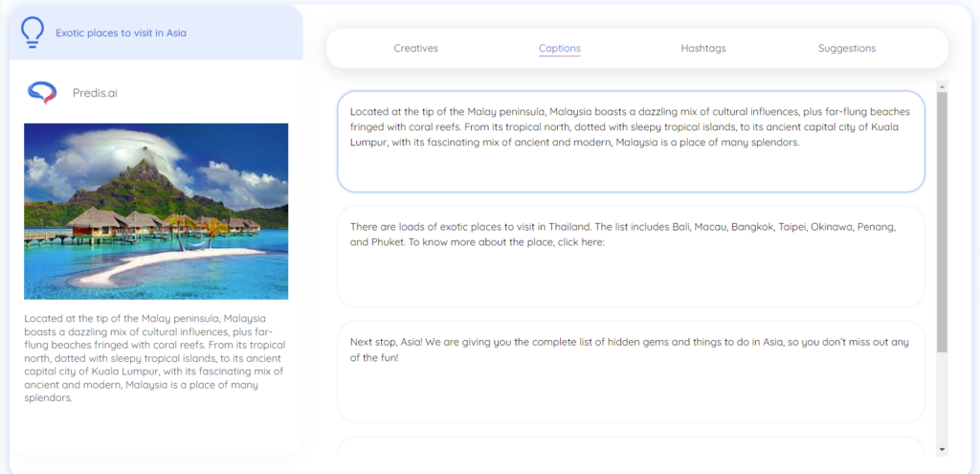Select the Thailand exotic places caption card
980x474 pixels.
631,257
